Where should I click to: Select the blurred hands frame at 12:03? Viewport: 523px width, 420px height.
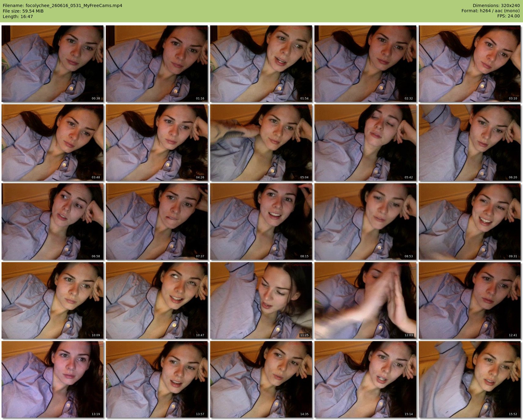(x=365, y=300)
